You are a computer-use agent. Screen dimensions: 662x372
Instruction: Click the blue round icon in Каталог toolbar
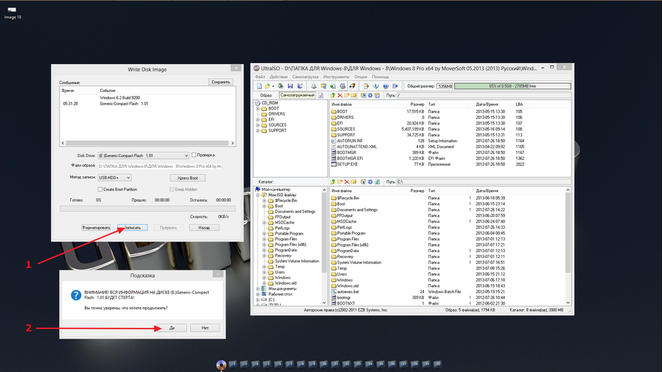370,182
